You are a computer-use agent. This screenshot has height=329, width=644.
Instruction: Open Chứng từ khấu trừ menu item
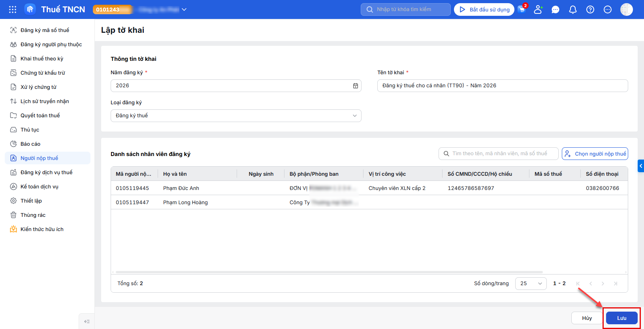pyautogui.click(x=43, y=73)
